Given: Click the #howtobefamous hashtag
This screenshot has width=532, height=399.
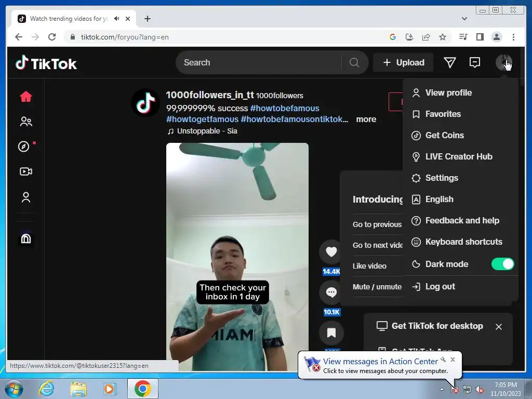Looking at the screenshot, I should point(284,108).
